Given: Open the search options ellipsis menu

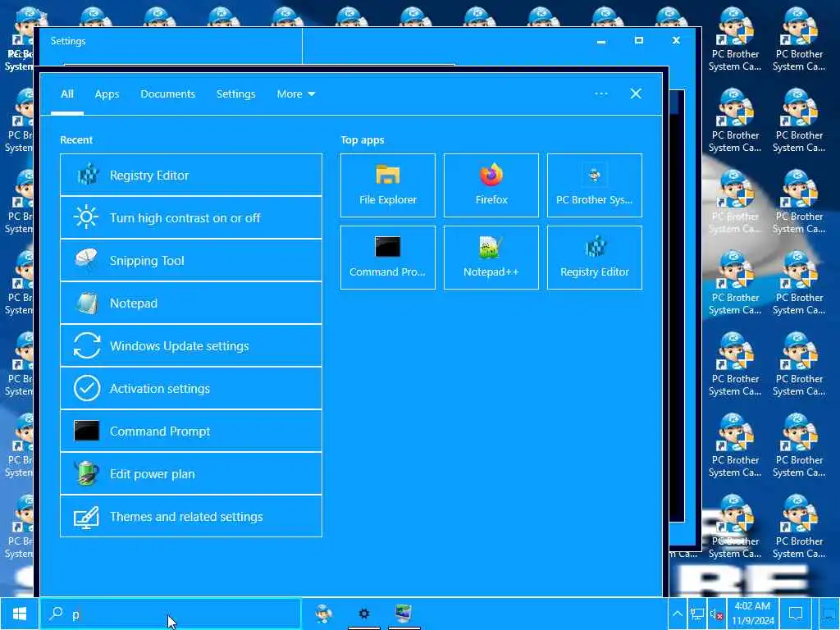Looking at the screenshot, I should [601, 94].
